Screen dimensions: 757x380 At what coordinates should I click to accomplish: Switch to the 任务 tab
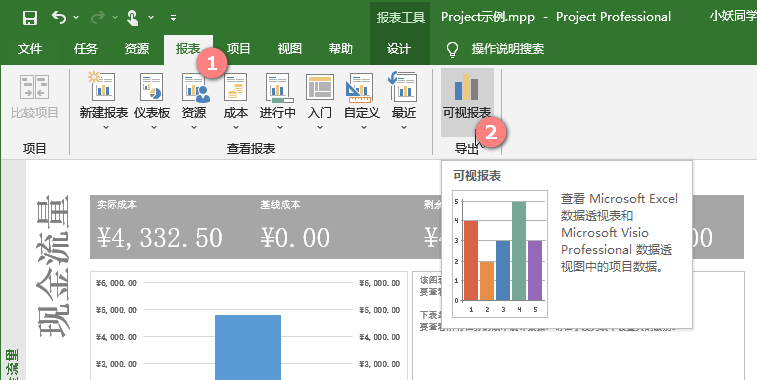[x=86, y=49]
